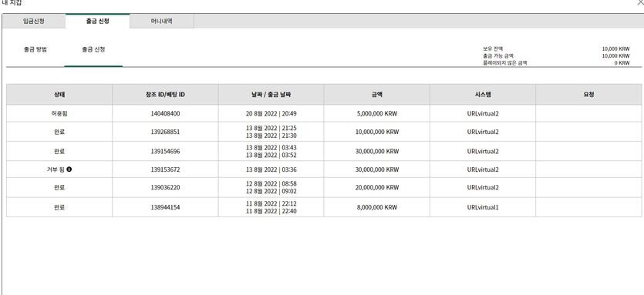
Task: Select reference ID 139153672
Action: pyautogui.click(x=165, y=169)
